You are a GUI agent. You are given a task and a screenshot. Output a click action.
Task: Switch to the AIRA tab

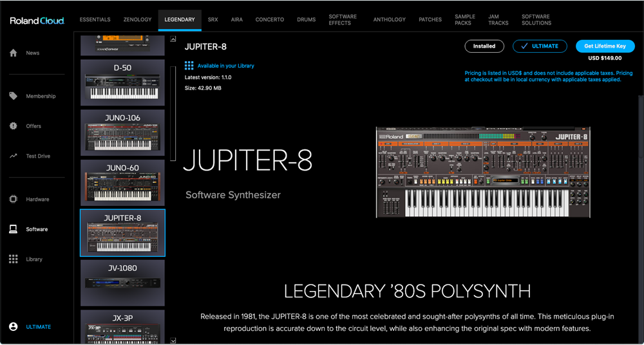click(236, 20)
